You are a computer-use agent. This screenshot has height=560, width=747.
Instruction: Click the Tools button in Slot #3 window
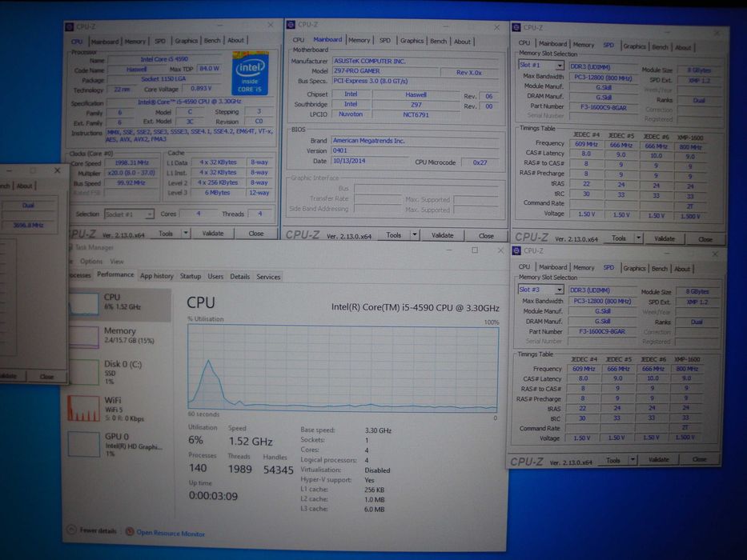613,460
